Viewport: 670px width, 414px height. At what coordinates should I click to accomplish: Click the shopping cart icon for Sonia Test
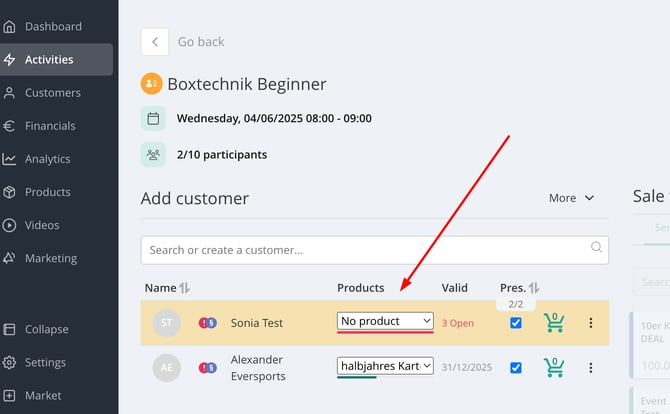click(x=554, y=323)
